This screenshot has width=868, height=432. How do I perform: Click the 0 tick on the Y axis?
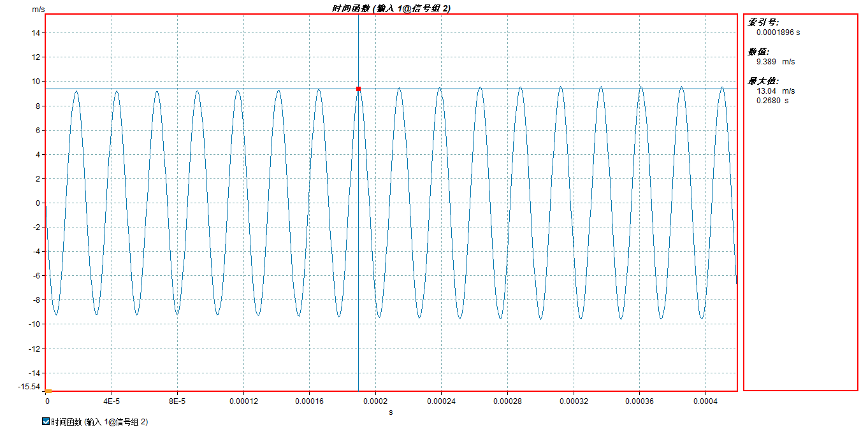(x=38, y=203)
